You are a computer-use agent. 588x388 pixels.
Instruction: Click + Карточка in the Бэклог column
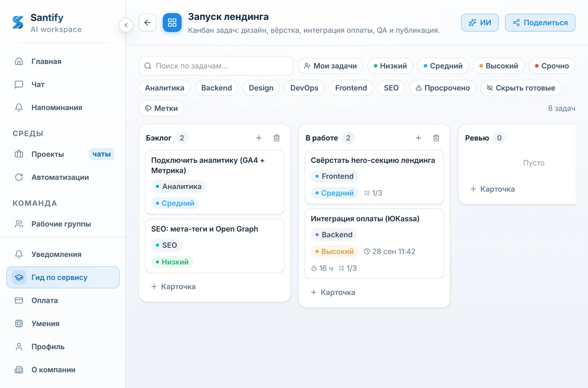pyautogui.click(x=174, y=286)
